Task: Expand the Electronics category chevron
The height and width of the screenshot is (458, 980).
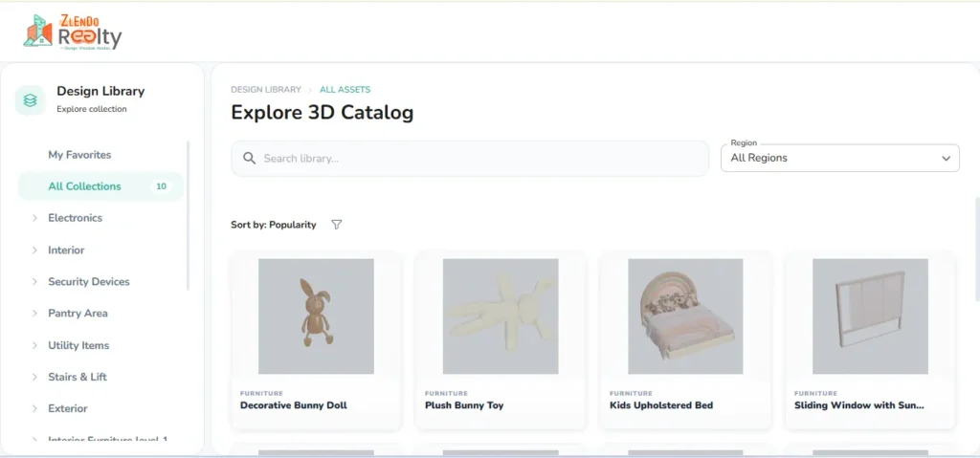Action: (34, 218)
